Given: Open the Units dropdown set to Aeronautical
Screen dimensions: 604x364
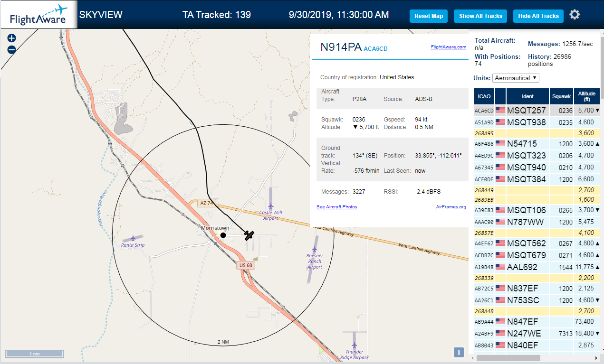Looking at the screenshot, I should (x=516, y=78).
